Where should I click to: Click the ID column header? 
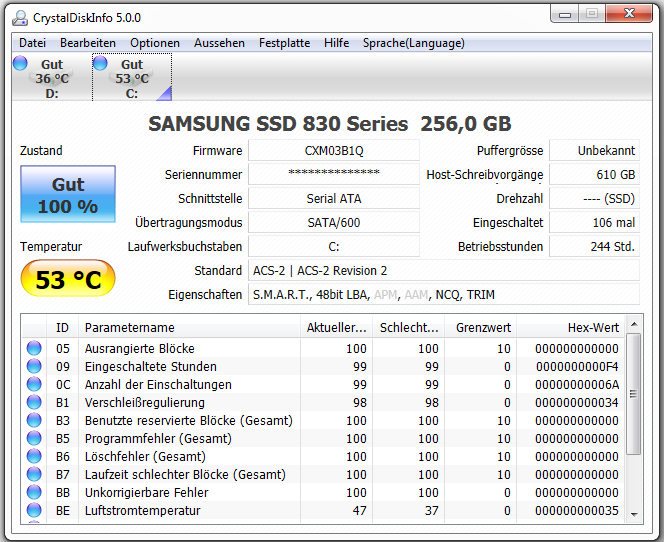click(x=62, y=327)
